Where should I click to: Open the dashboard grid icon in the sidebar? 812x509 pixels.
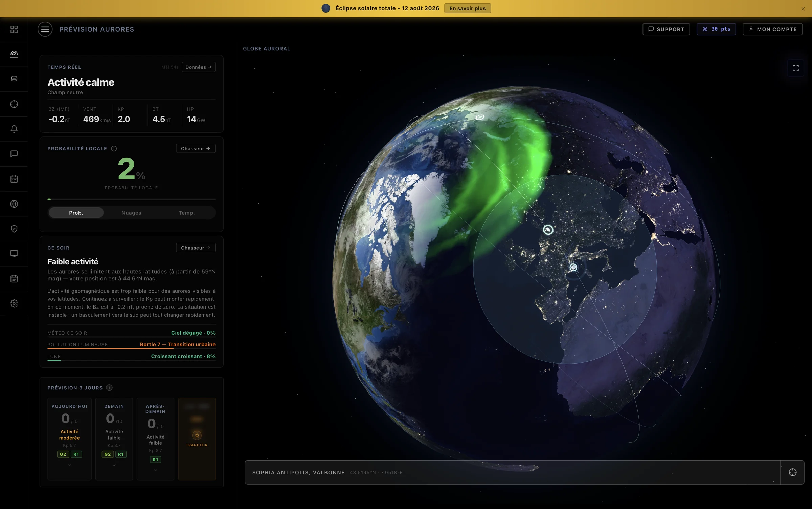pyautogui.click(x=14, y=29)
